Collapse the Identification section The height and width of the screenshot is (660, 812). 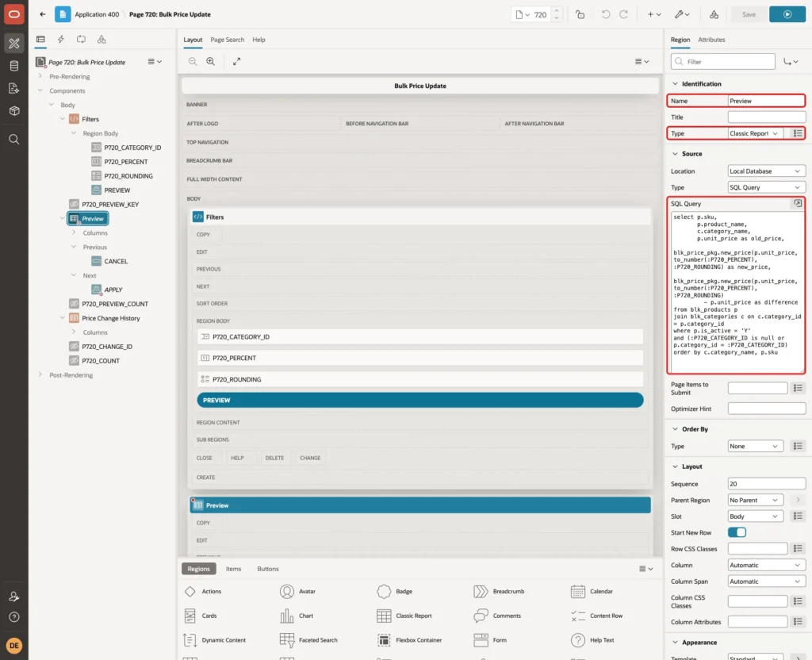(675, 84)
